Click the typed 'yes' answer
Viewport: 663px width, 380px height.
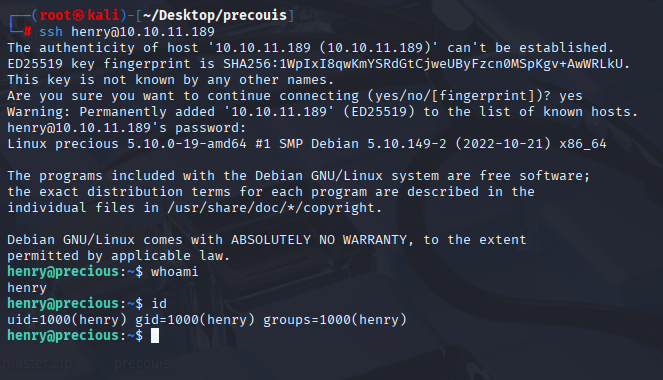point(571,96)
